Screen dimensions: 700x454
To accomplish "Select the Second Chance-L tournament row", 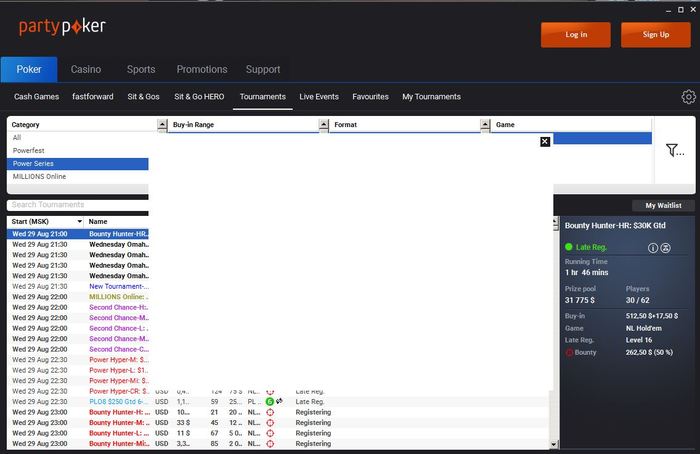I will tap(78, 328).
